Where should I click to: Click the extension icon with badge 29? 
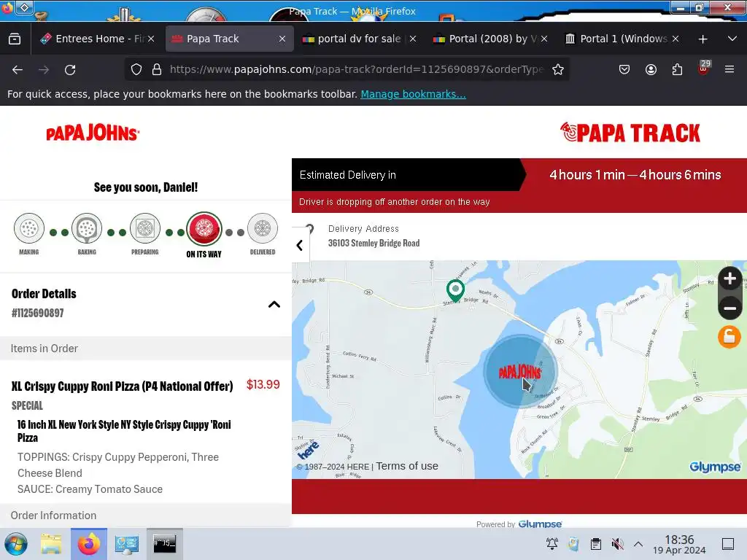704,68
